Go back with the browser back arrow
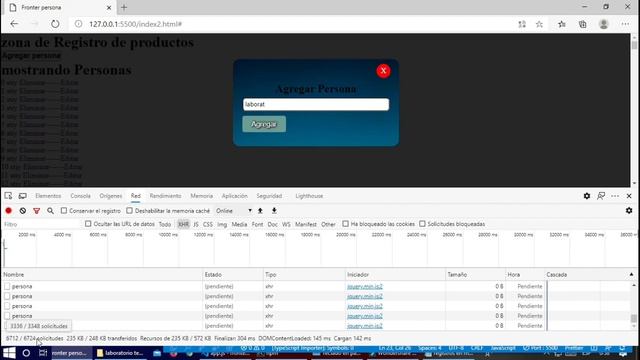The height and width of the screenshot is (360, 640). [14, 24]
